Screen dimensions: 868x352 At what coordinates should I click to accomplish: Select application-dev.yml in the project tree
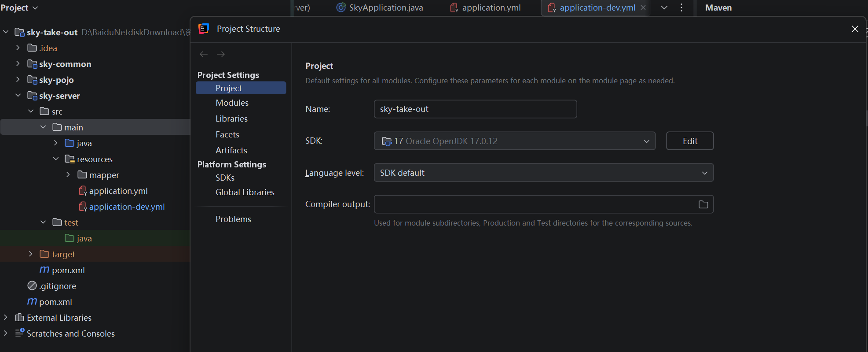click(x=127, y=207)
